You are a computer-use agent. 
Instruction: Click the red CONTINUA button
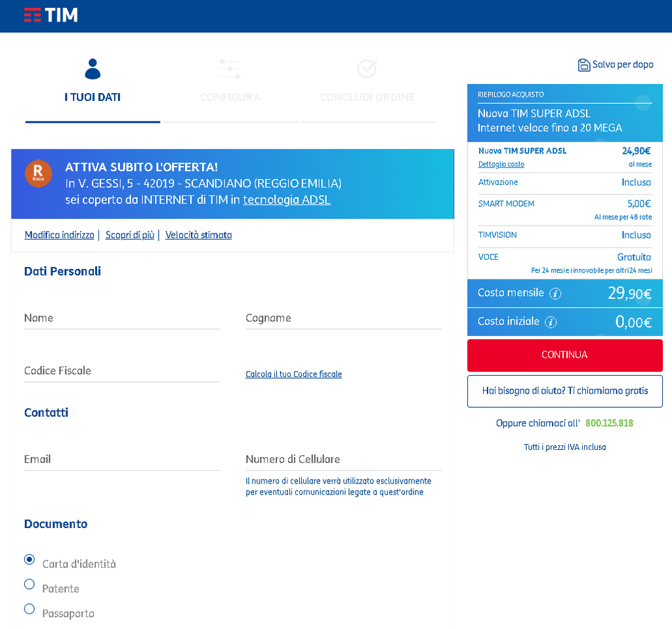(565, 355)
